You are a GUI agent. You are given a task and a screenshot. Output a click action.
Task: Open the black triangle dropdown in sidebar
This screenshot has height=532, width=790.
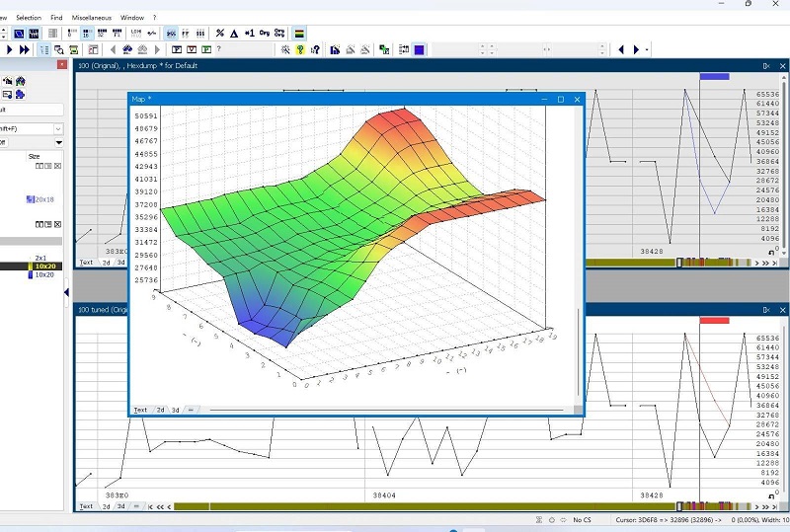point(58,142)
